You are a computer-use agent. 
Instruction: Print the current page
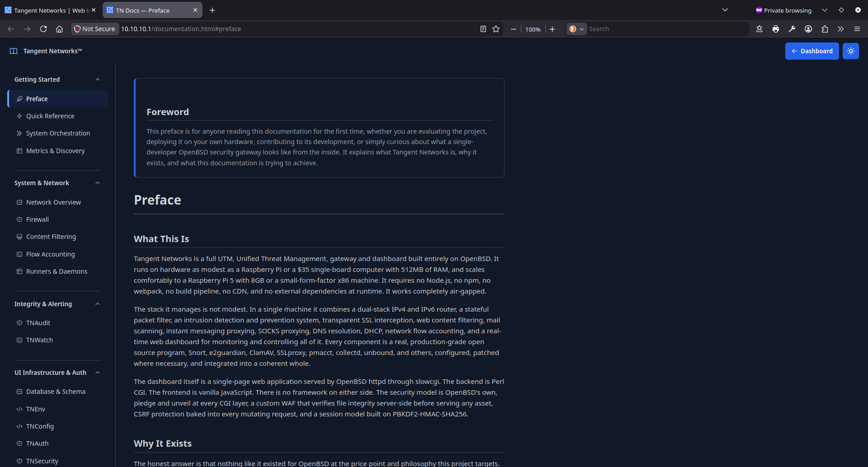[x=776, y=28]
